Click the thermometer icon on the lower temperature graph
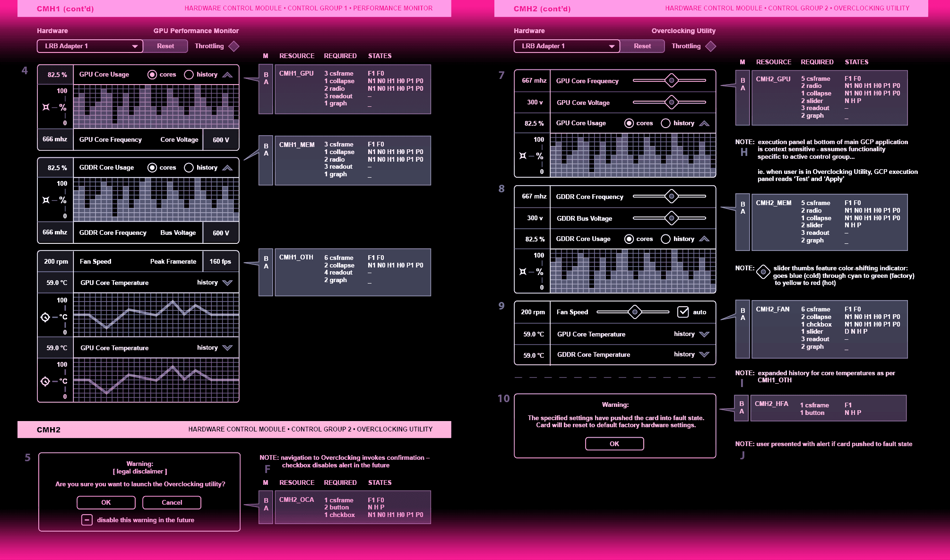 pyautogui.click(x=45, y=381)
